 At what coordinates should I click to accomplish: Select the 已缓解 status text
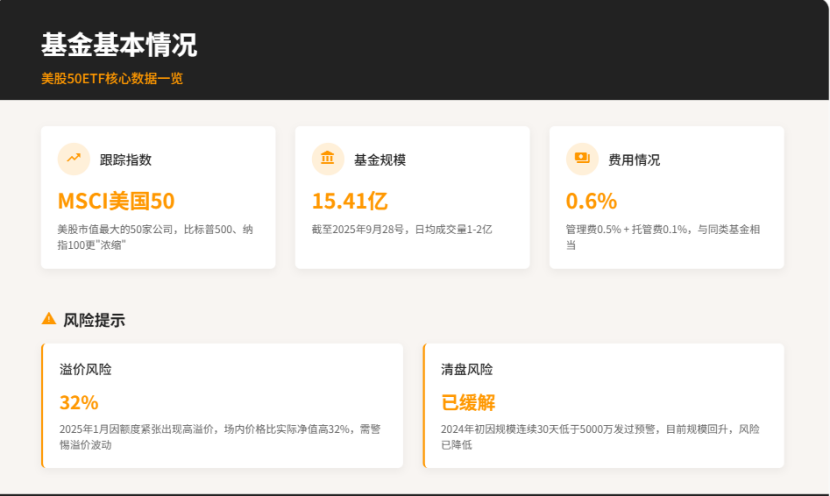[469, 403]
